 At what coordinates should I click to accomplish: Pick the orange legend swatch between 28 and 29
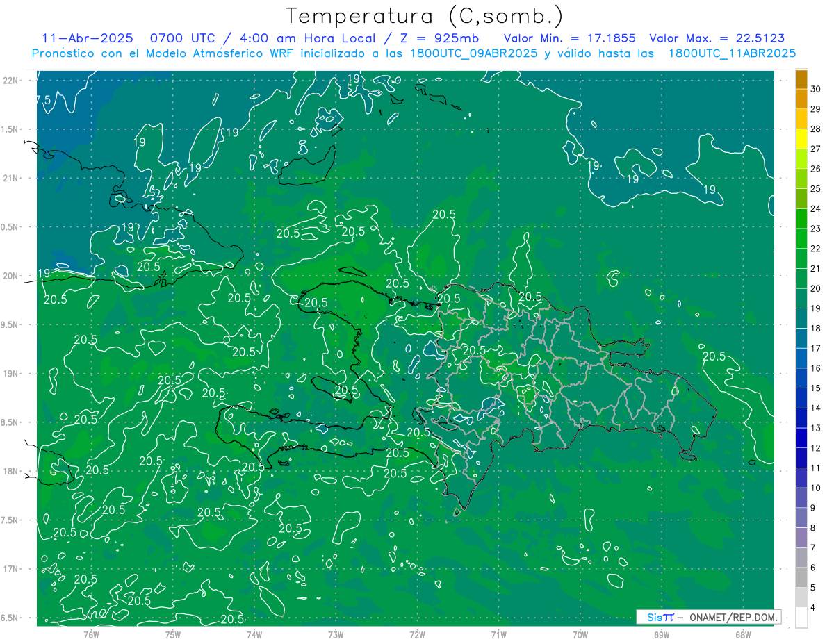tap(801, 119)
